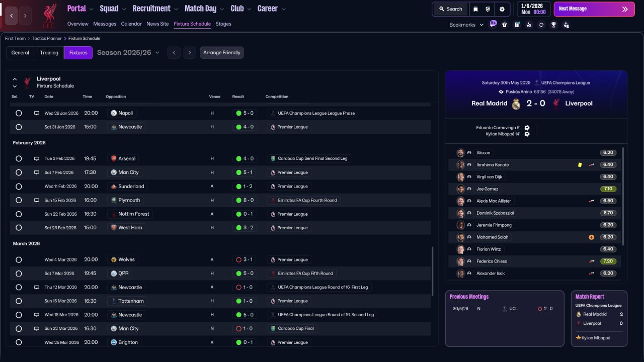Click the trophy shortcut icon

[553, 25]
